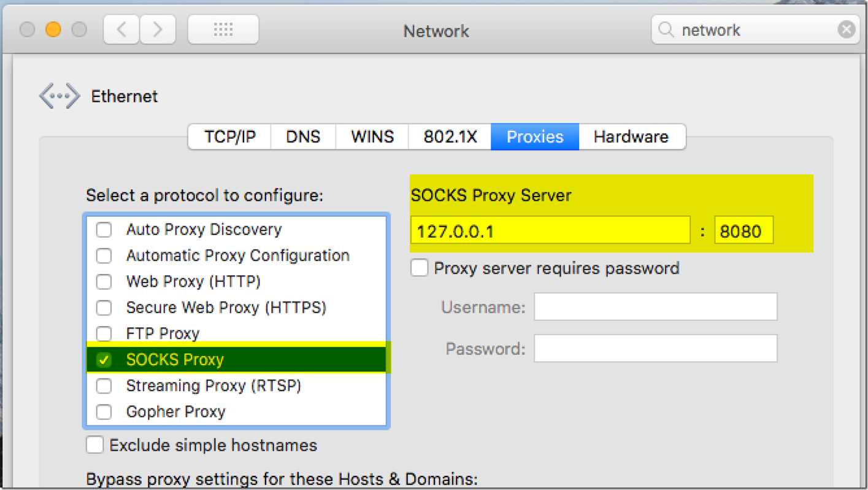Enable the Gopher Proxy checkbox
Image resolution: width=868 pixels, height=490 pixels.
coord(104,412)
